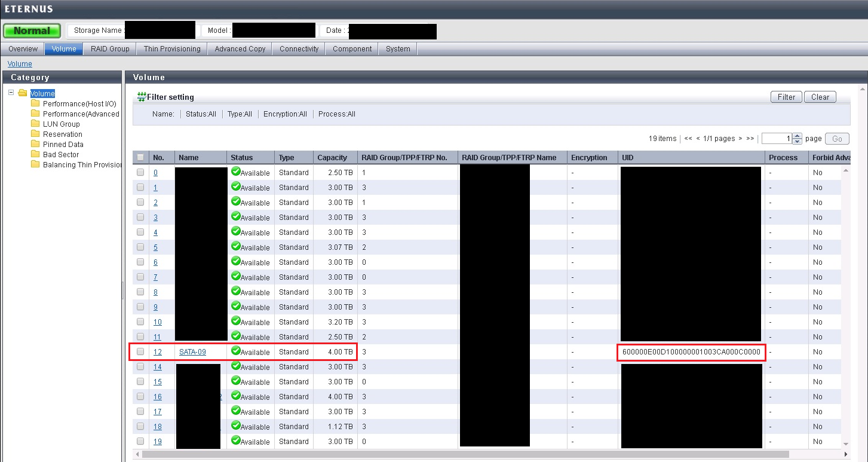This screenshot has height=462, width=868.
Task: Click the green Normal status indicator
Action: [x=32, y=30]
